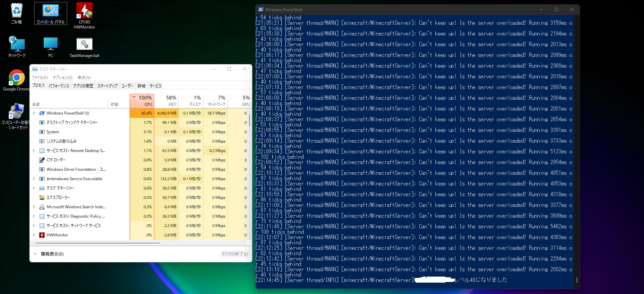Expand Diagnostic Policy service host group

click(34, 216)
